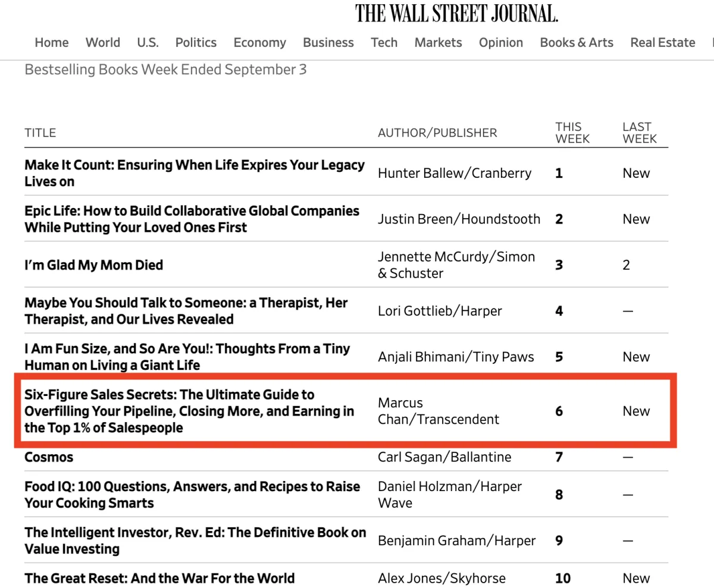Open the Cosmos book entry
The width and height of the screenshot is (714, 588).
pyautogui.click(x=49, y=457)
